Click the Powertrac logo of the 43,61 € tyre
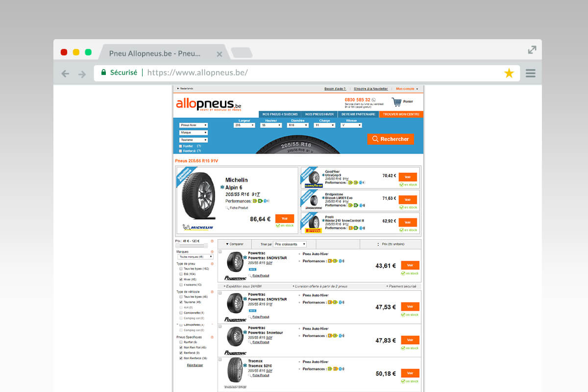The image size is (588, 392). click(235, 278)
